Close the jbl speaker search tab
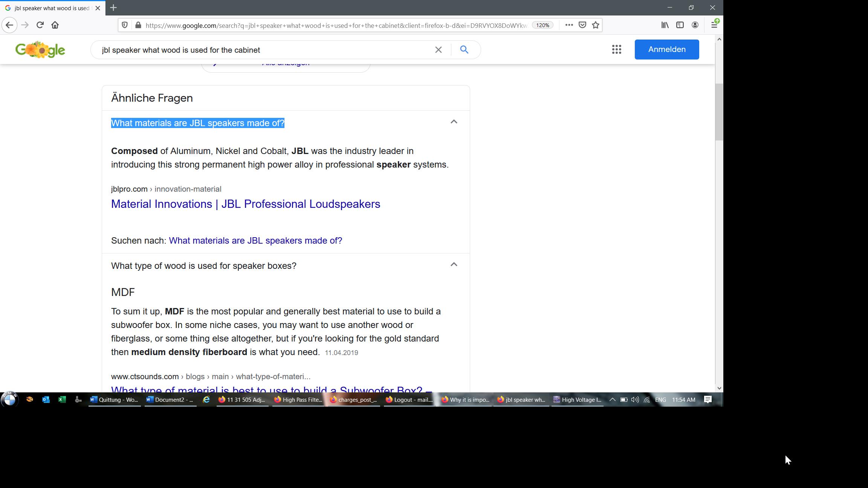This screenshot has height=488, width=868. (98, 8)
